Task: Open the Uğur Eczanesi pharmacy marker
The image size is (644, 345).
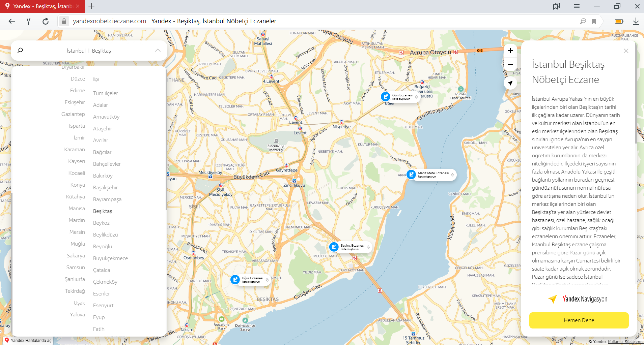Action: (235, 280)
